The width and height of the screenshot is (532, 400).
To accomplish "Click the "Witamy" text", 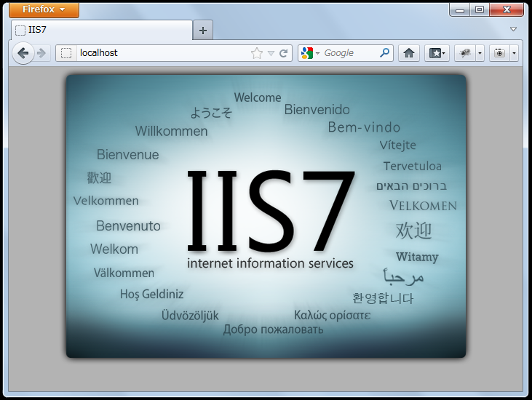I will 417,257.
